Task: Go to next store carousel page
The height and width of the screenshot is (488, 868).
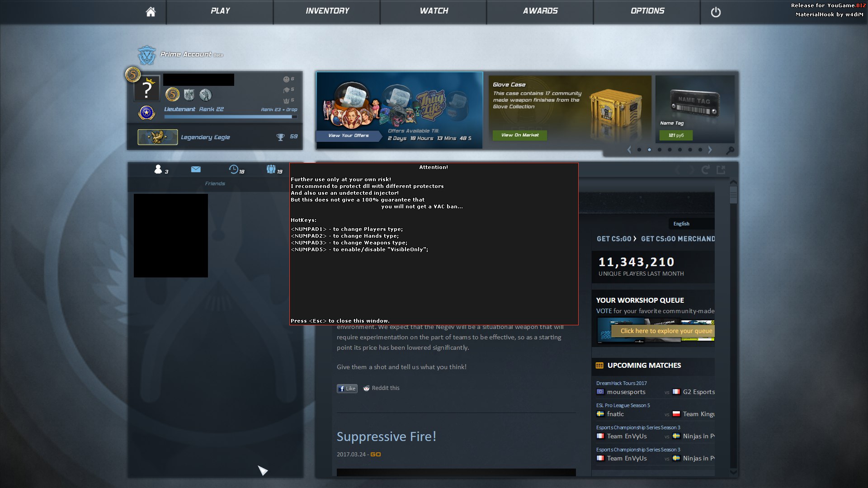Action: 710,150
